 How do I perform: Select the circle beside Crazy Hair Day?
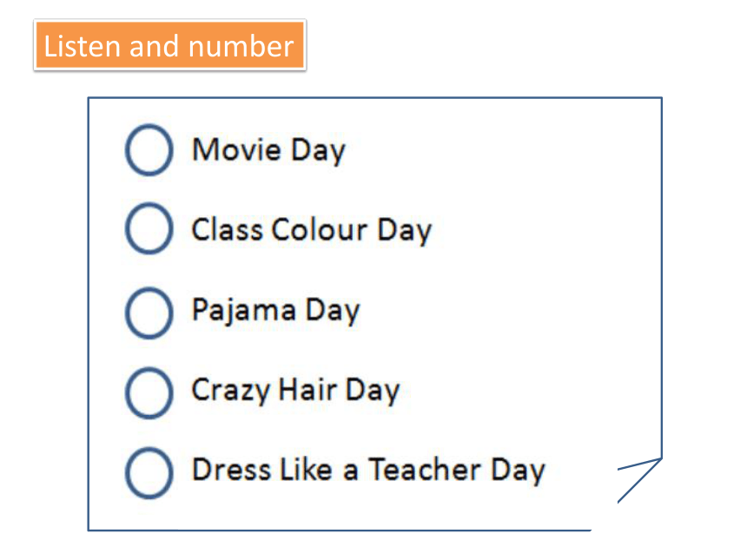tap(149, 392)
